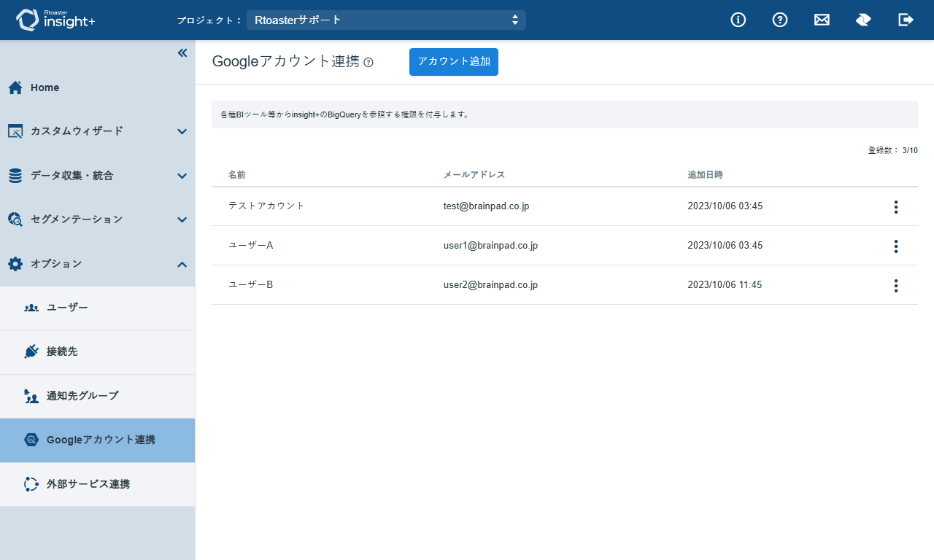Click the オプション gear icon
This screenshot has height=560, width=934.
click(x=15, y=264)
